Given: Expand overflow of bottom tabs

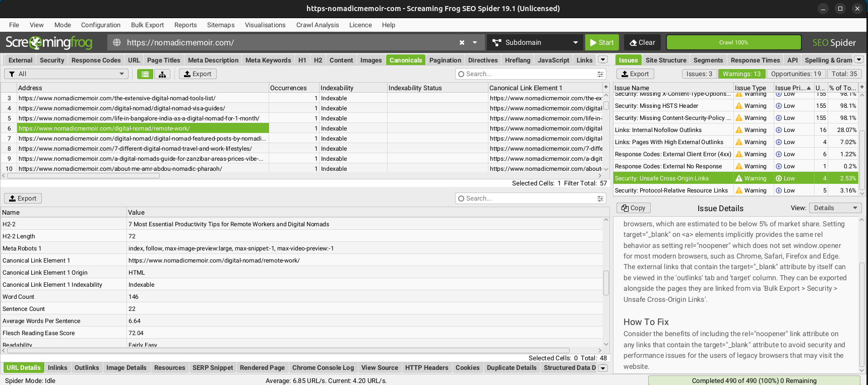Looking at the screenshot, I should pos(602,368).
